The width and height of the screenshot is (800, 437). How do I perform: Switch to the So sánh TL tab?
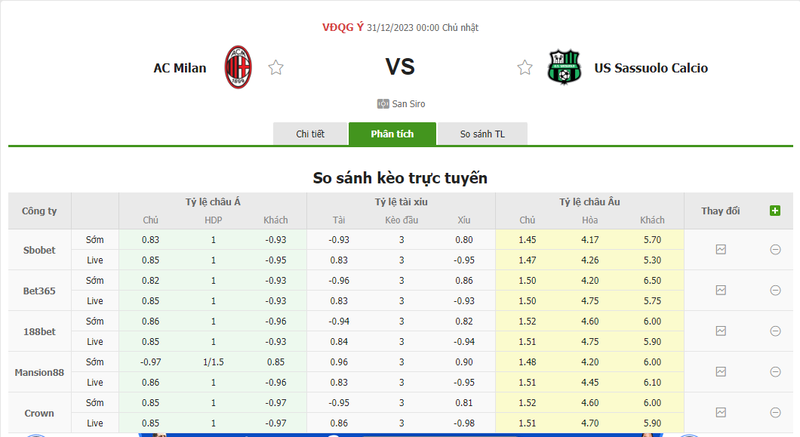[x=483, y=134]
